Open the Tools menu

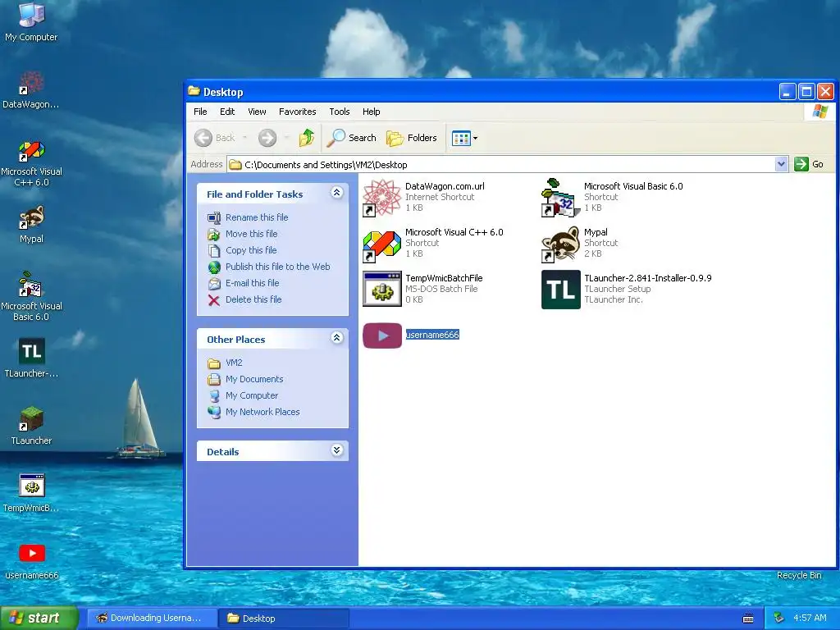(x=340, y=112)
